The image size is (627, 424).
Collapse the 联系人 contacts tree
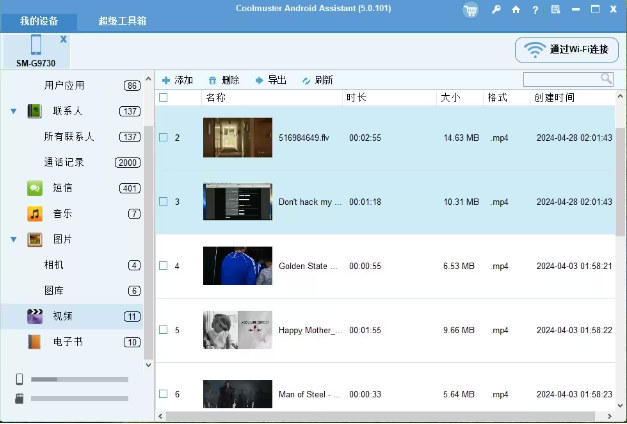(13, 111)
